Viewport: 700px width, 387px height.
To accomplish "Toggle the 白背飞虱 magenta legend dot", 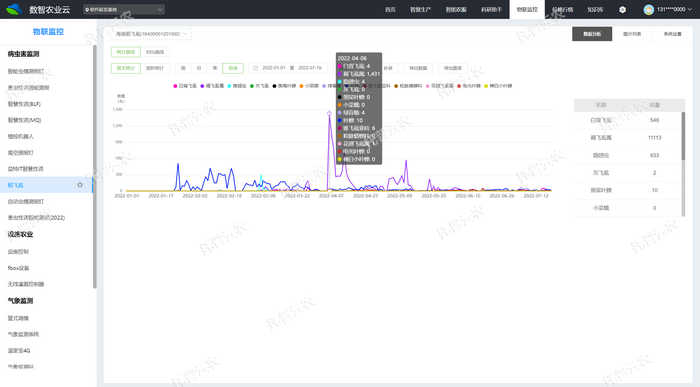I will (175, 86).
